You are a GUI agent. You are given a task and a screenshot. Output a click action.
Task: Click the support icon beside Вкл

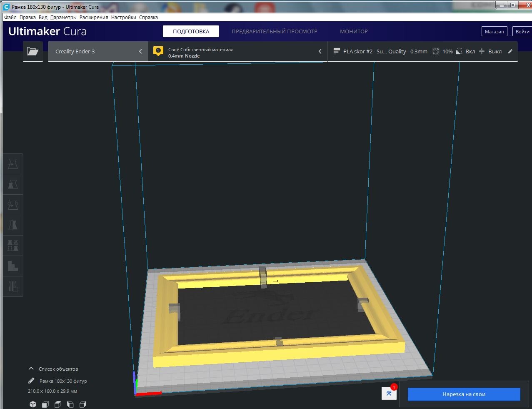pos(459,51)
